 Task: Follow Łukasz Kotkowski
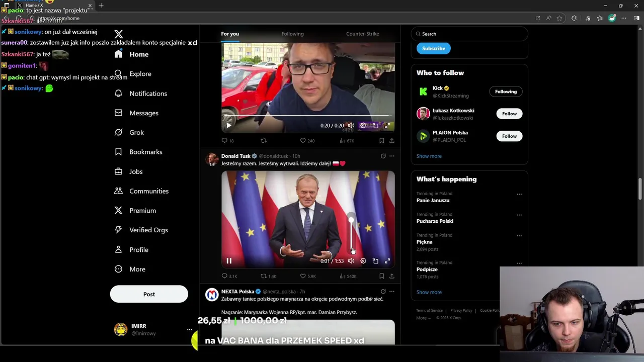coord(509,114)
